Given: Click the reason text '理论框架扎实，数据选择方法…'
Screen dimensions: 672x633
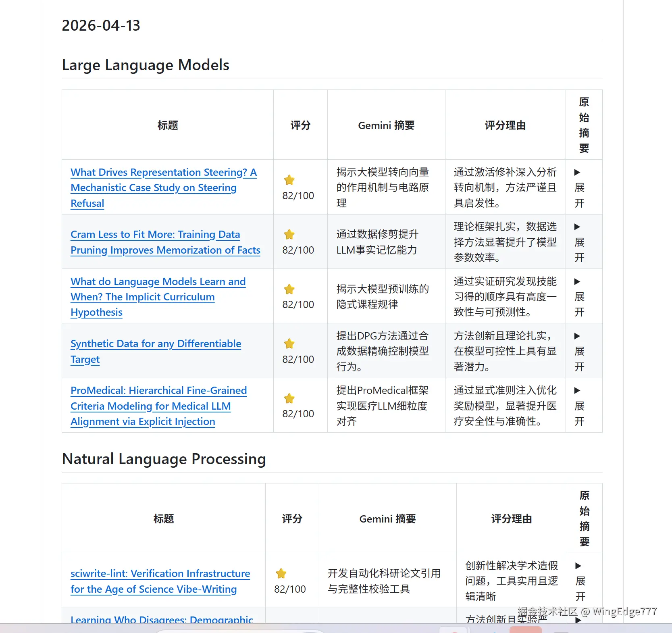Looking at the screenshot, I should click(506, 242).
